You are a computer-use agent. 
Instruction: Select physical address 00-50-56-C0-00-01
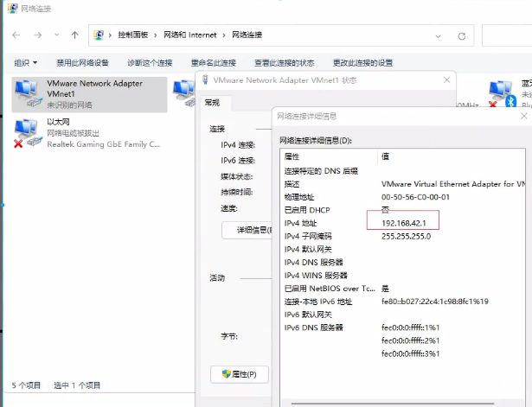point(415,197)
